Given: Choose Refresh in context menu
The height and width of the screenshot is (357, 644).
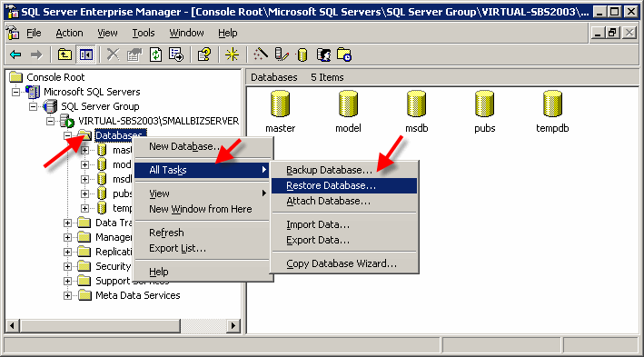Looking at the screenshot, I should (203, 233).
